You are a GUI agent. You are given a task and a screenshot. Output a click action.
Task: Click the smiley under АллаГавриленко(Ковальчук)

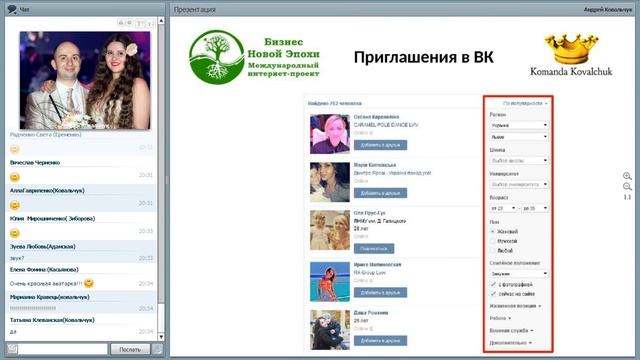[x=15, y=205]
